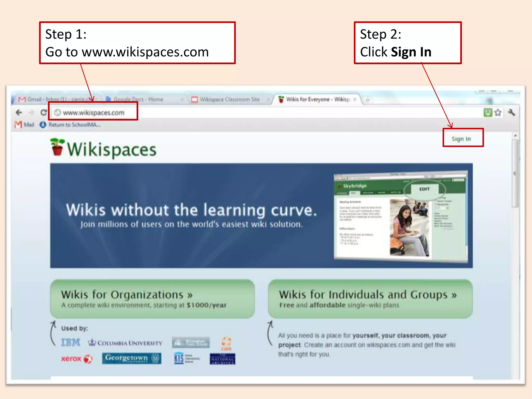Open the Google Docs - Home tab
Screen dimensions: 532x399
click(138, 99)
